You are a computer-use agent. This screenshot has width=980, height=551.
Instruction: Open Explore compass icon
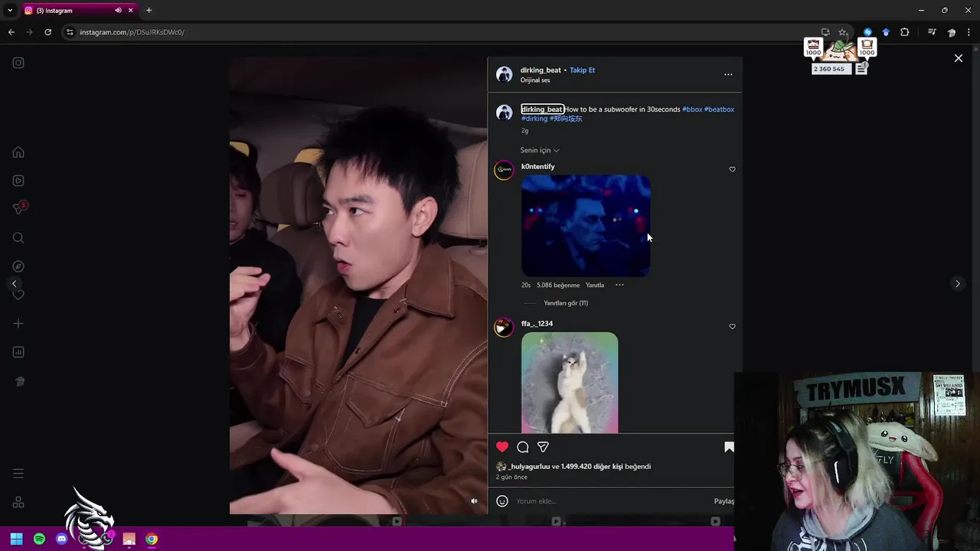click(x=18, y=266)
